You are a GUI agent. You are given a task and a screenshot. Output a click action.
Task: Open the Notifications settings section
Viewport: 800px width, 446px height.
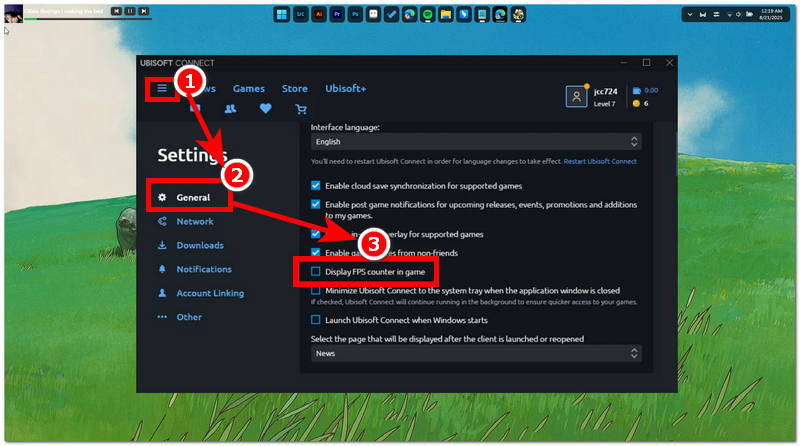203,269
